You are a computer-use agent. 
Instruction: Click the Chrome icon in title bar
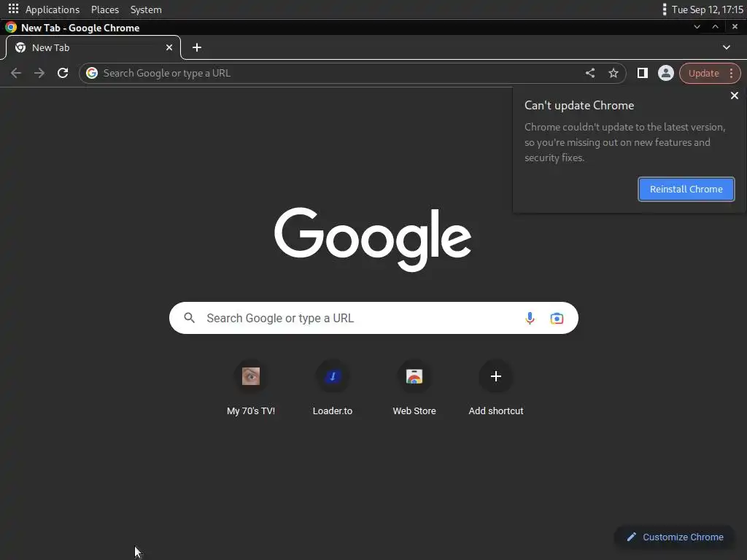click(11, 28)
